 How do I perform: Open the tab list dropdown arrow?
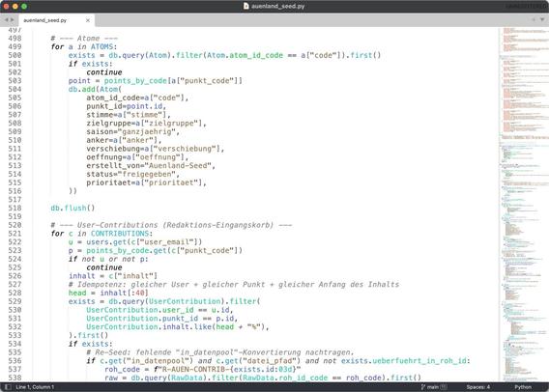coord(542,19)
